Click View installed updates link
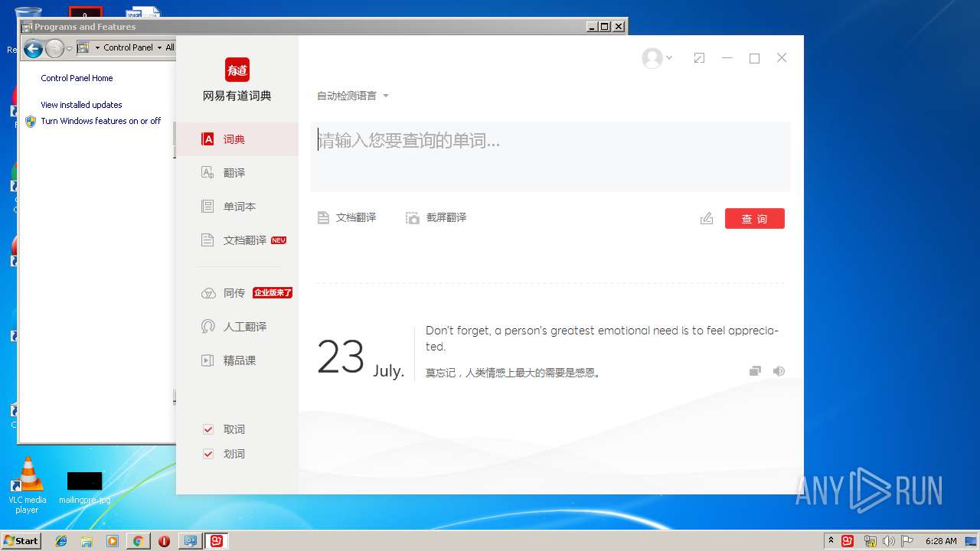980x551 pixels. [x=81, y=105]
